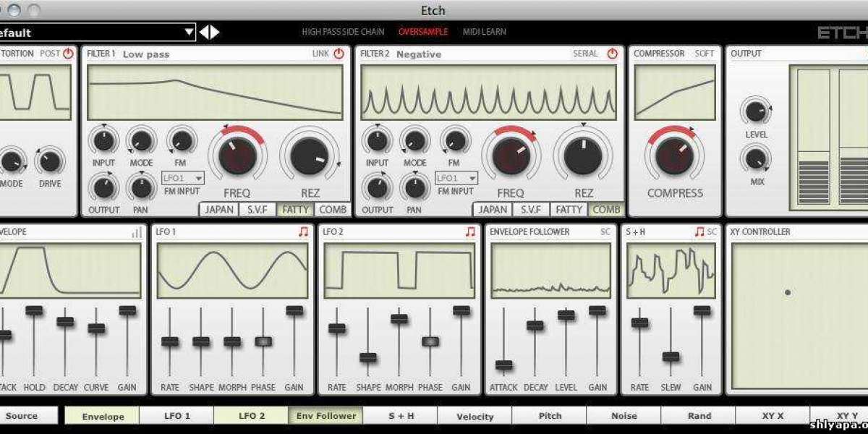The image size is (868, 434).
Task: Open Filter 1 FM INPUT LFO1 dropdown
Action: point(182,178)
